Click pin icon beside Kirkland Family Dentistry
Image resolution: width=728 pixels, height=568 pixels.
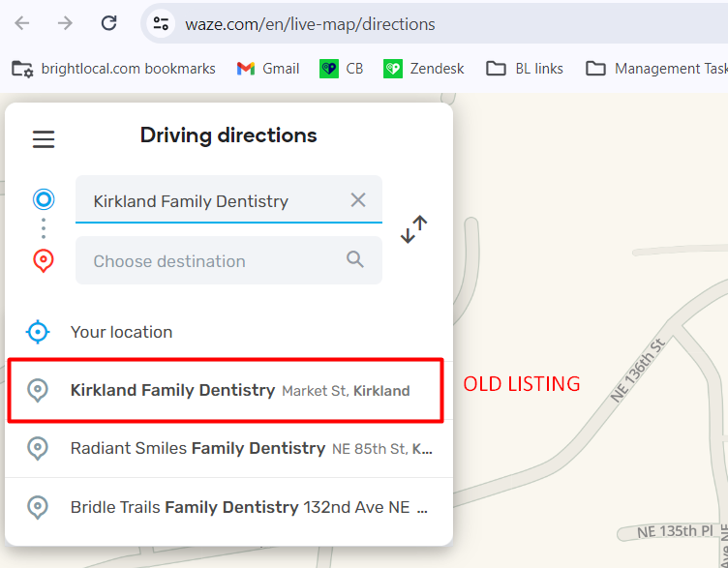click(38, 390)
